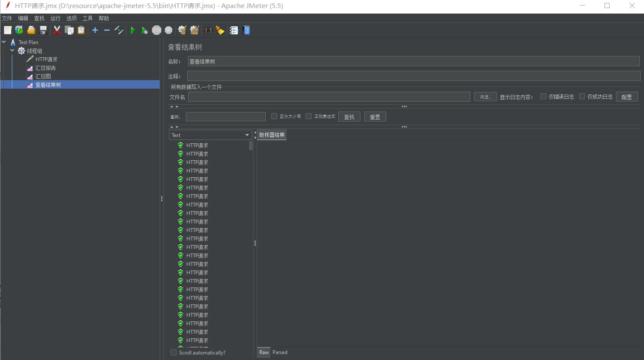Click the Shutdown test icon
This screenshot has height=360, width=644.
point(169,30)
